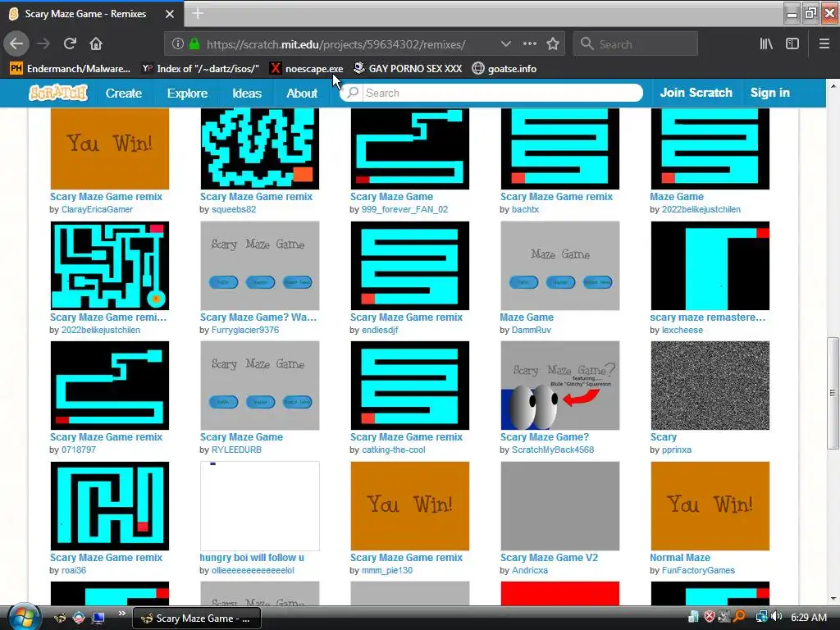Click the green secure padlock icon

[194, 44]
